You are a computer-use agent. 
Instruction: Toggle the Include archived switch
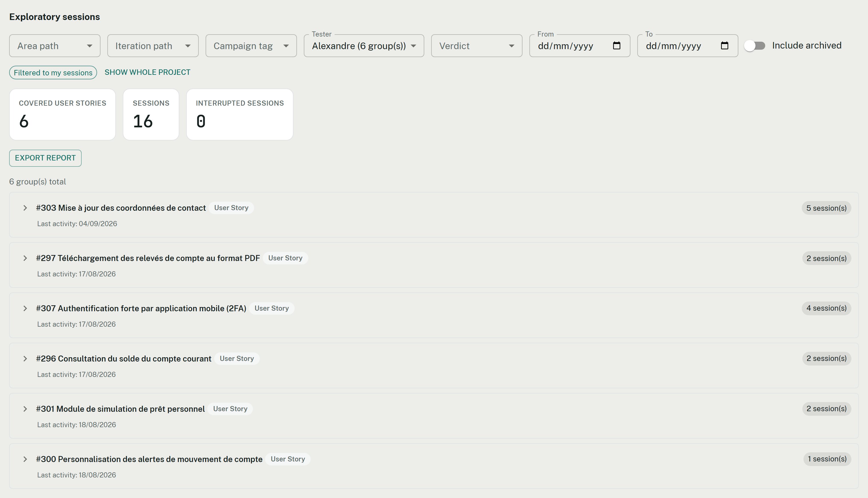pos(755,45)
